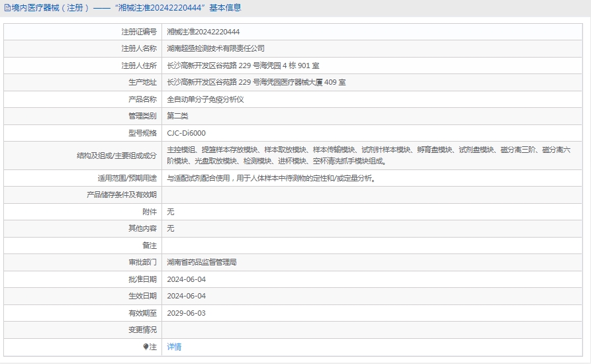Select the 批准日期 value 2024-06-04
The width and height of the screenshot is (591, 364).
[186, 279]
